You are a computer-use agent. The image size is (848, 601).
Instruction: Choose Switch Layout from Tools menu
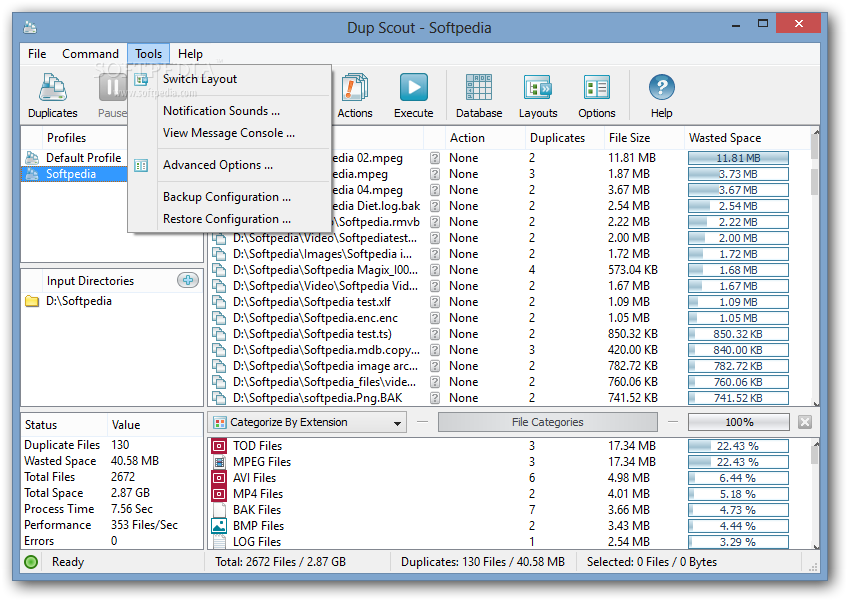[230, 79]
